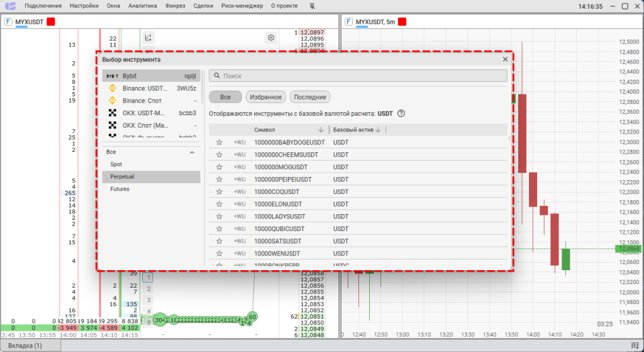
Task: Open the Аналитика menu
Action: pos(143,6)
